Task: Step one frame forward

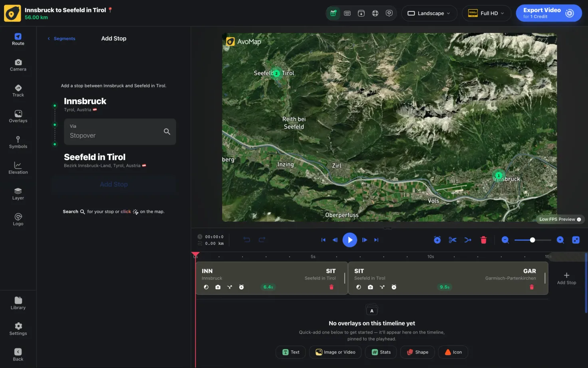Action: tap(364, 240)
